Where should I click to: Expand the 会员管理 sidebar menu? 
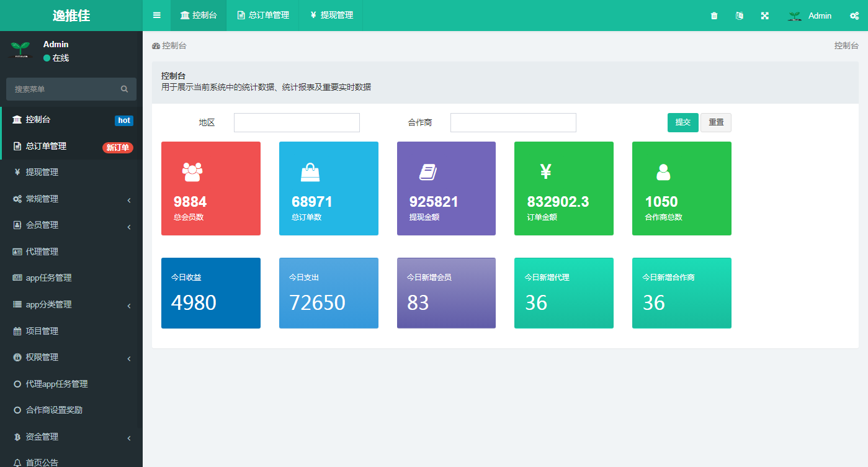click(71, 225)
